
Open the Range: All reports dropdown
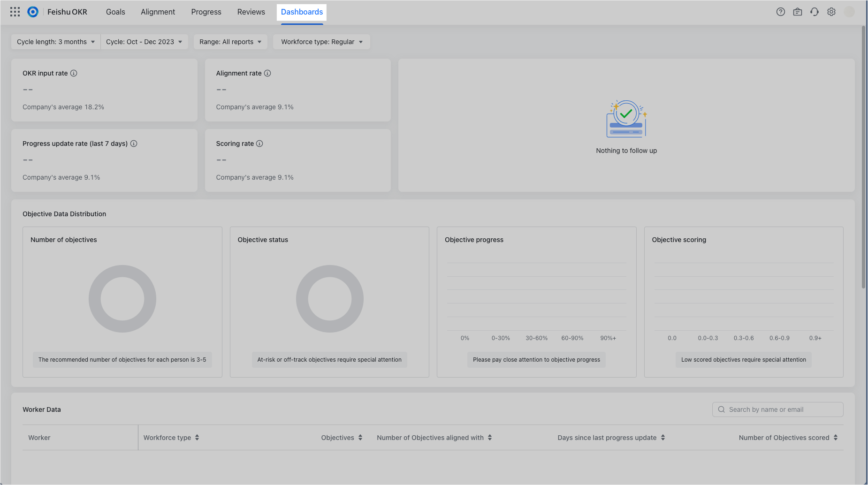[230, 42]
